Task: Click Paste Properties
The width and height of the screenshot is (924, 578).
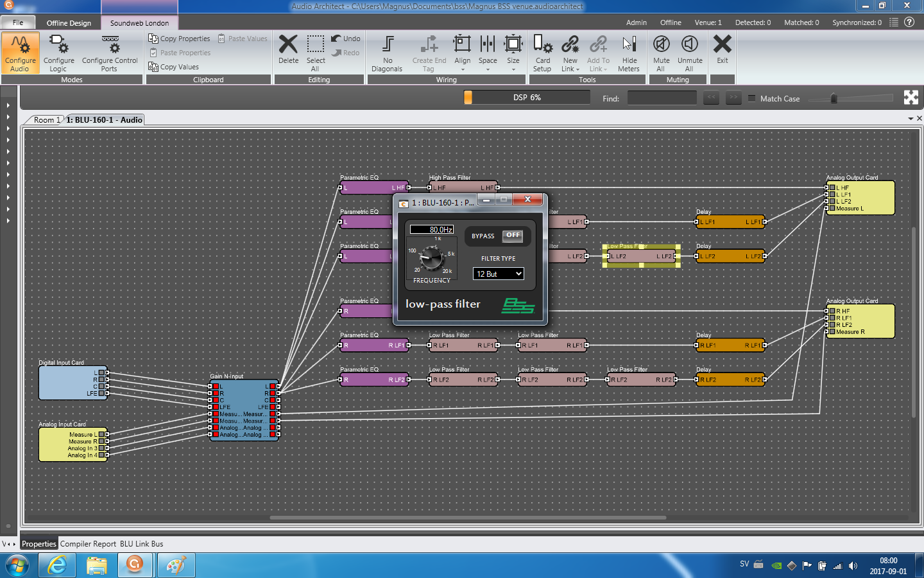Action: 180,53
